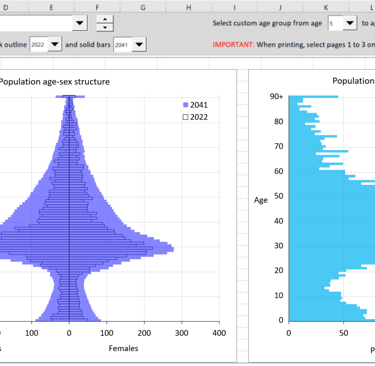Image resolution: width=375 pixels, height=366 pixels.
Task: Select column H header
Action: pos(189,7)
